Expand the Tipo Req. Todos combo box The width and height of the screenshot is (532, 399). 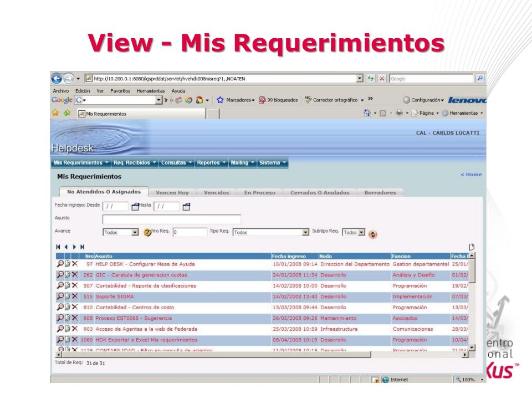click(x=305, y=232)
